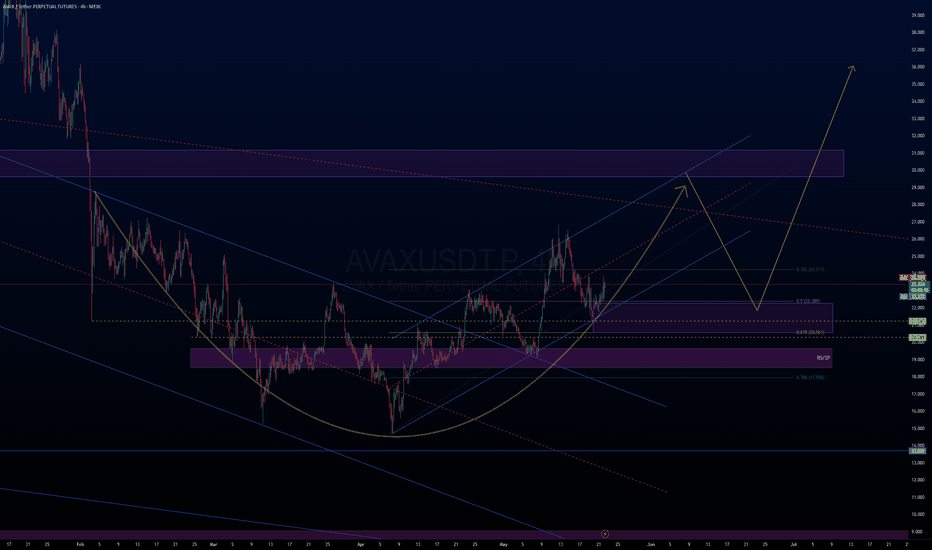Click the 26.000 price axis label
This screenshot has height=550, width=932.
coord(918,239)
